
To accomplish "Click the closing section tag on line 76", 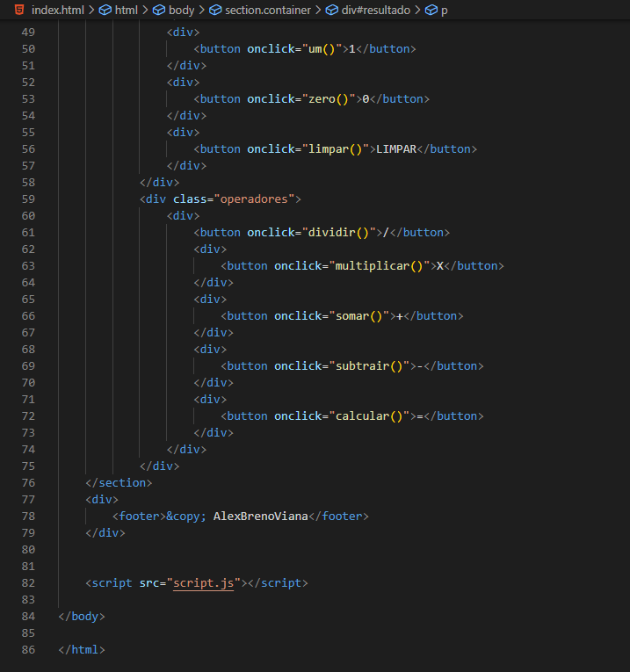I will point(119,482).
